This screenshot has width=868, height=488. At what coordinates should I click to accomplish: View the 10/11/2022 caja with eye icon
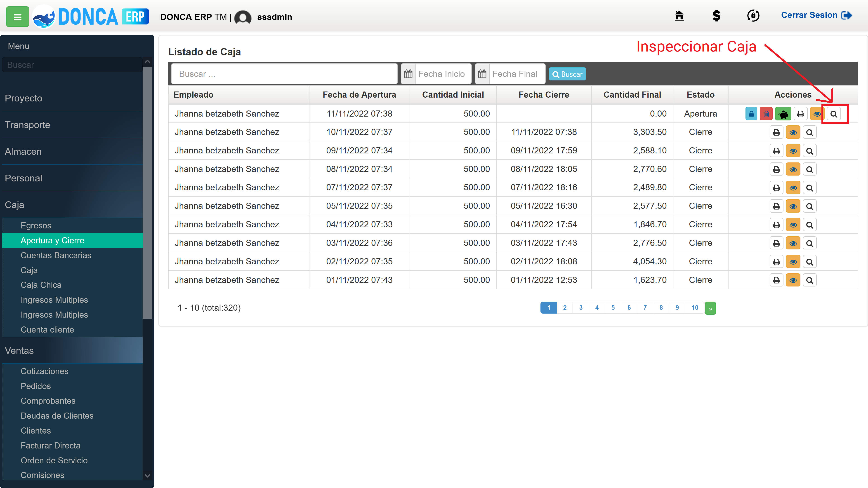tap(793, 132)
